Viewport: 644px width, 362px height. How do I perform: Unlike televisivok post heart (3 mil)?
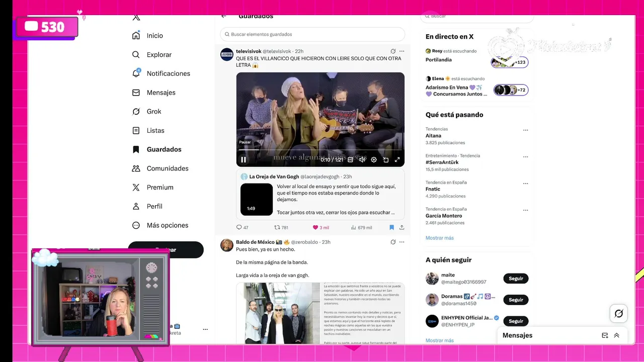click(321, 227)
